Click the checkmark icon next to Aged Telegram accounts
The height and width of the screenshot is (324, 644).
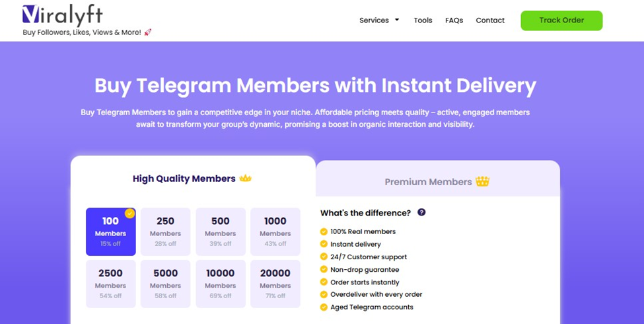(324, 307)
